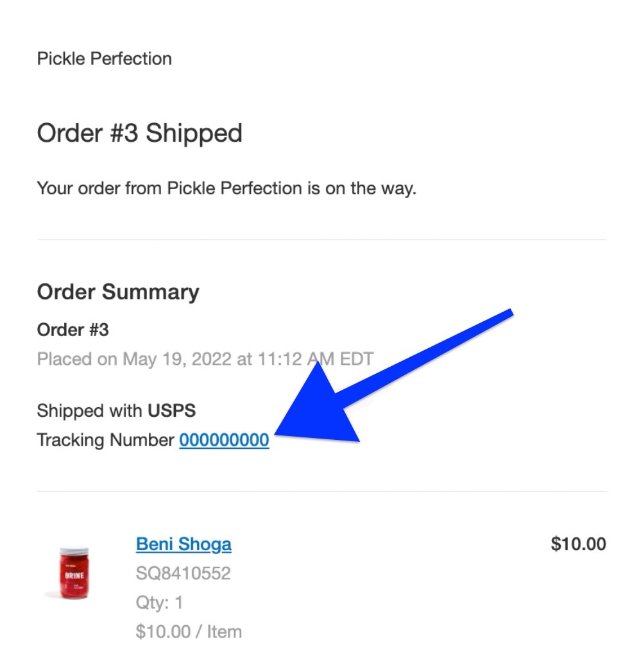Select the SKU code SQ8410552
The width and height of the screenshot is (641, 672).
(x=183, y=573)
